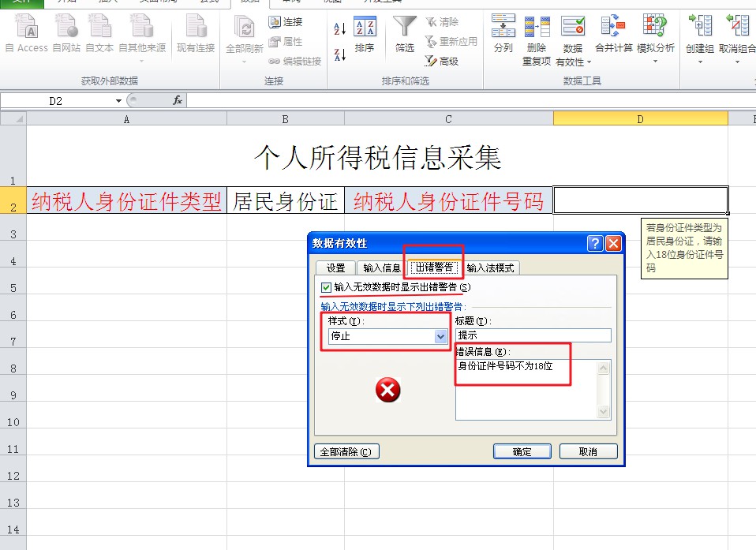Viewport: 756px width, 550px height.
Task: Click the title 个人所得税信息采集
Action: pyautogui.click(x=377, y=157)
